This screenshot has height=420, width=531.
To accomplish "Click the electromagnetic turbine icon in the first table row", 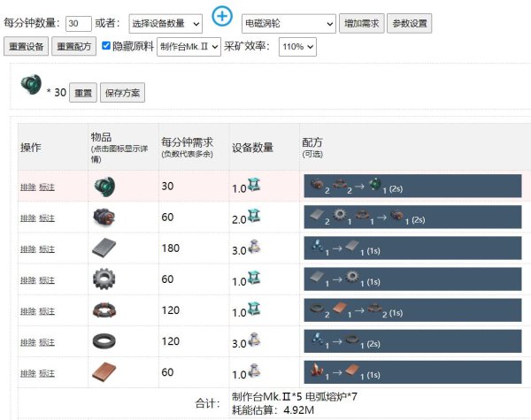I will pos(104,187).
